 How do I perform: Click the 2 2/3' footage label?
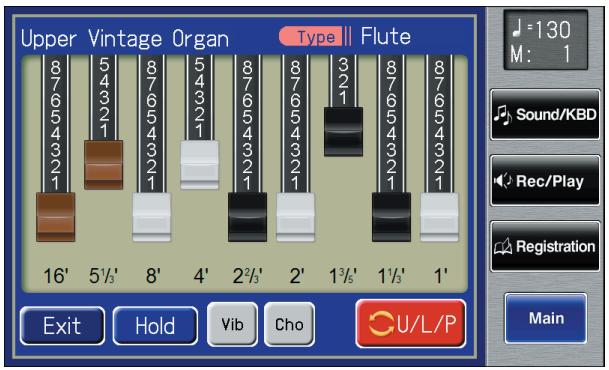[247, 276]
